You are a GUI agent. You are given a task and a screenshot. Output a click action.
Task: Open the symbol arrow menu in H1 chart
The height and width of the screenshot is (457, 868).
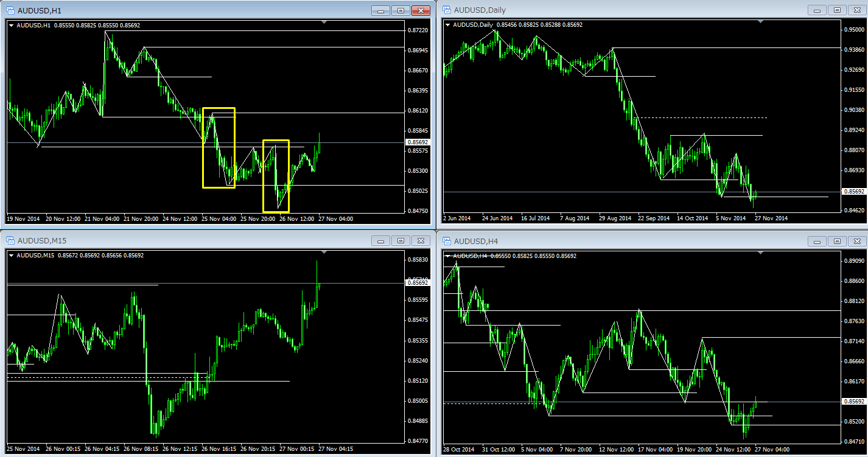pyautogui.click(x=12, y=25)
